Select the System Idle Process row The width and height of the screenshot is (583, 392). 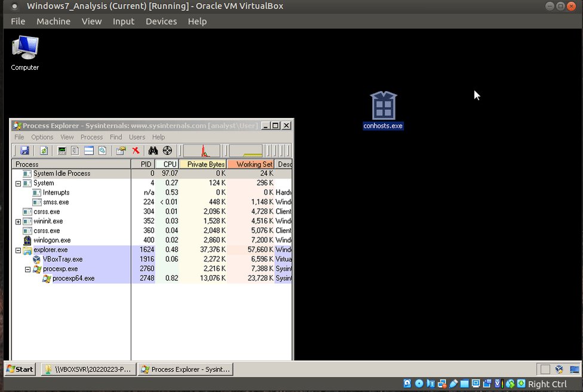click(152, 174)
